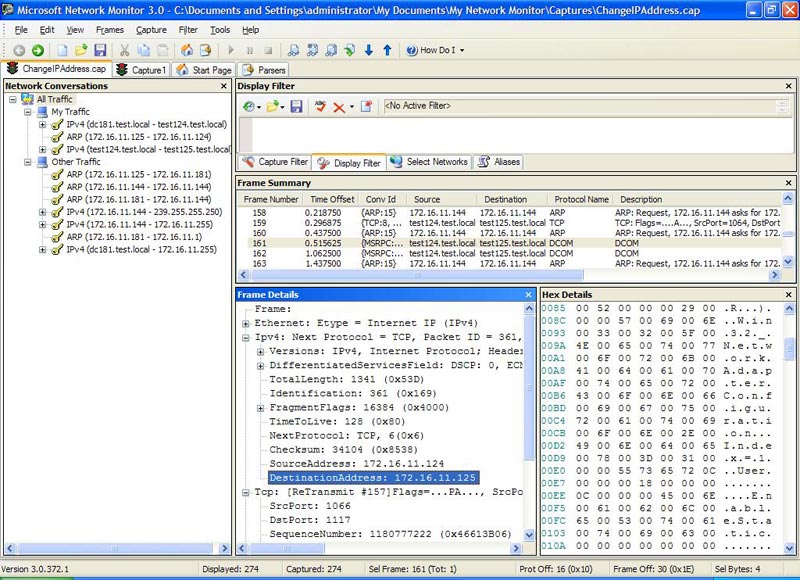Click the Start capture play icon
This screenshot has height=580, width=800.
232,50
